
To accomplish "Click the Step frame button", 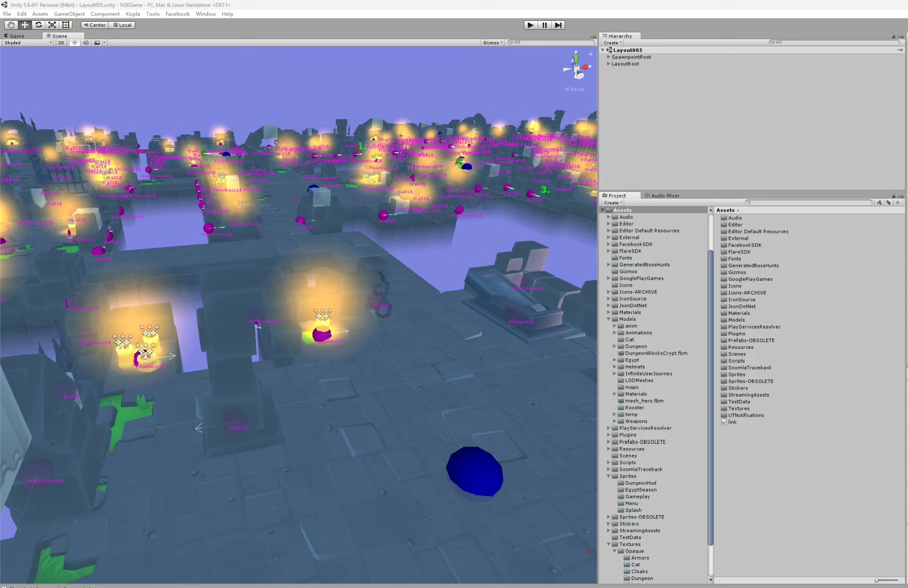I will [x=558, y=25].
